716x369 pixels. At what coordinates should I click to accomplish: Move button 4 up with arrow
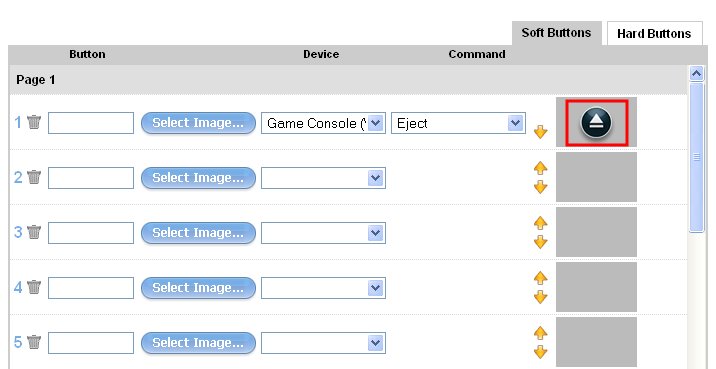541,278
